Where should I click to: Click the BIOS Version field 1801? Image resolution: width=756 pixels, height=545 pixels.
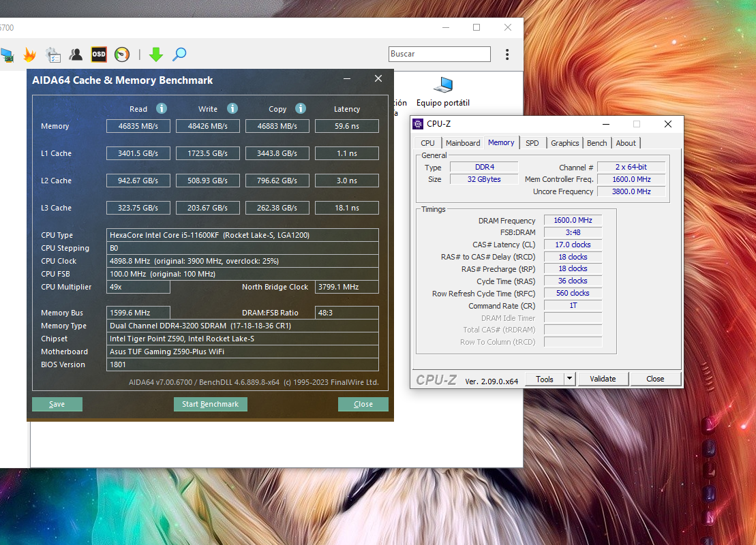[x=243, y=364]
